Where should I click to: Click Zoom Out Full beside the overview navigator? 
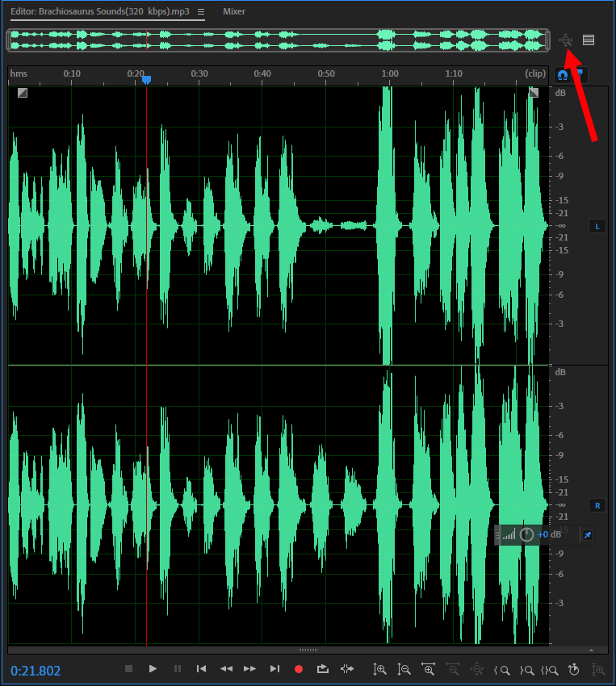click(566, 40)
